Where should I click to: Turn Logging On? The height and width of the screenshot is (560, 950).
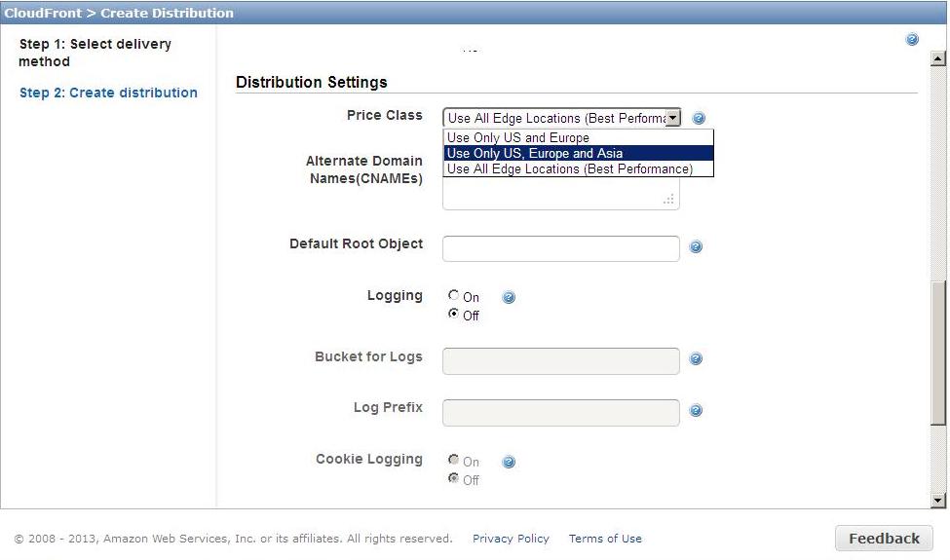453,295
